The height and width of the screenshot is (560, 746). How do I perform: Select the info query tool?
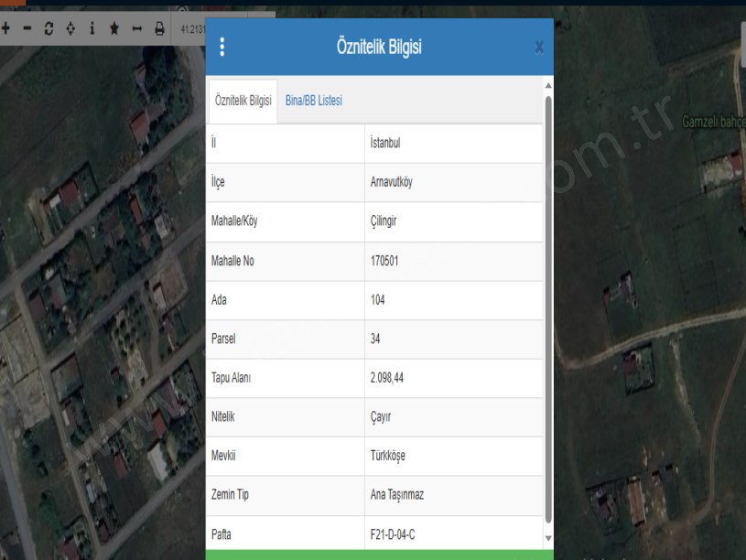point(92,28)
